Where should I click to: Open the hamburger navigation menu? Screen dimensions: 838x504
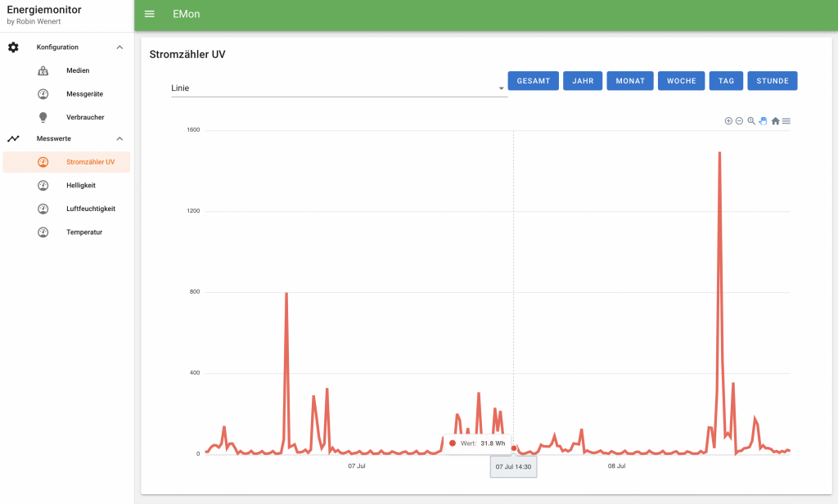tap(150, 14)
